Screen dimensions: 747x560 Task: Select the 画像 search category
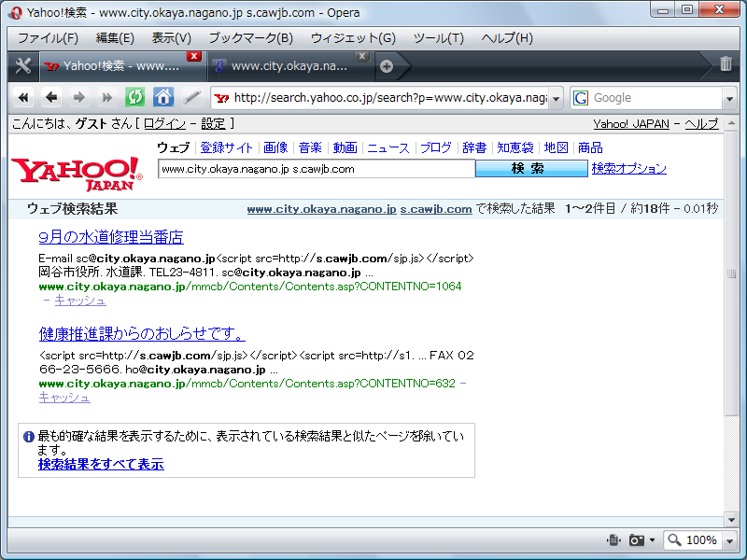click(275, 147)
